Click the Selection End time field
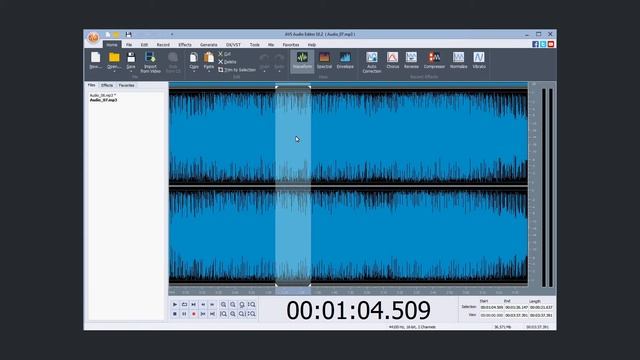The image size is (640, 360). coord(516,307)
